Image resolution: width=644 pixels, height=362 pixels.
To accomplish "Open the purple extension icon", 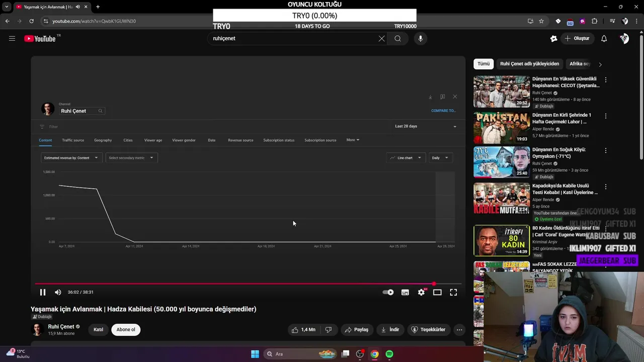I will (582, 21).
